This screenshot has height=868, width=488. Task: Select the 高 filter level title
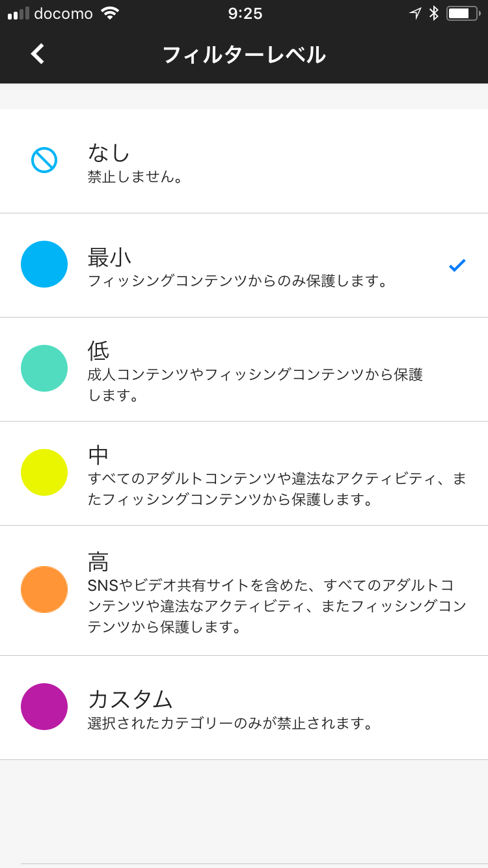98,561
